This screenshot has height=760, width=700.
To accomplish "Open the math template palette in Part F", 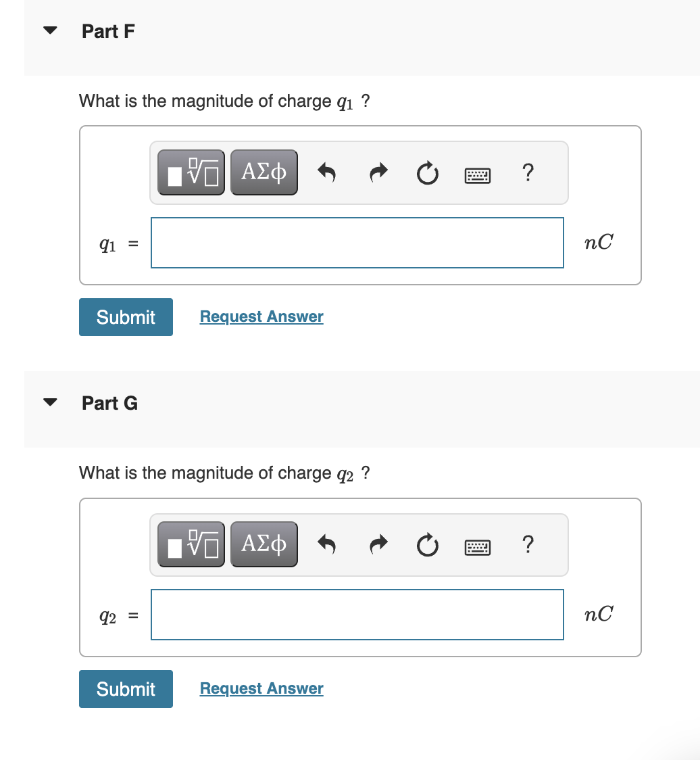I will [x=191, y=172].
